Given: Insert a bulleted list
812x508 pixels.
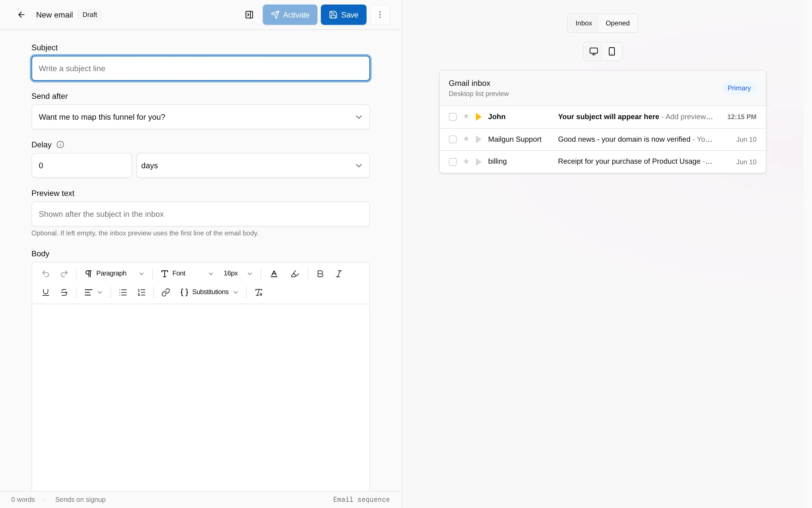Looking at the screenshot, I should 123,292.
